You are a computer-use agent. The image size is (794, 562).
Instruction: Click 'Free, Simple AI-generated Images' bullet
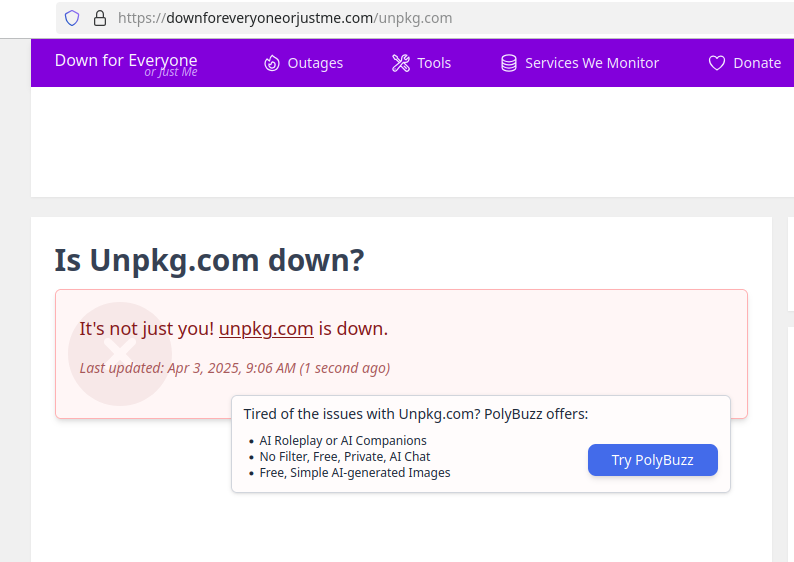(x=354, y=472)
